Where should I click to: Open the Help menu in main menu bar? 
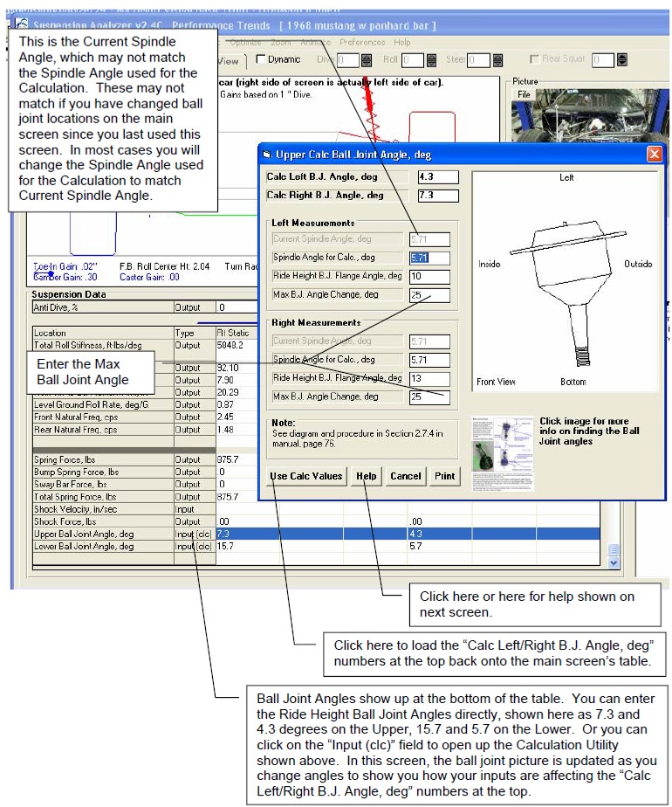(x=402, y=42)
